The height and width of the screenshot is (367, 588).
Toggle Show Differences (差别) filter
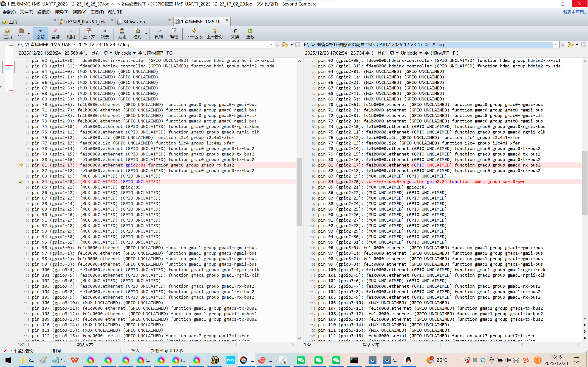[55, 33]
